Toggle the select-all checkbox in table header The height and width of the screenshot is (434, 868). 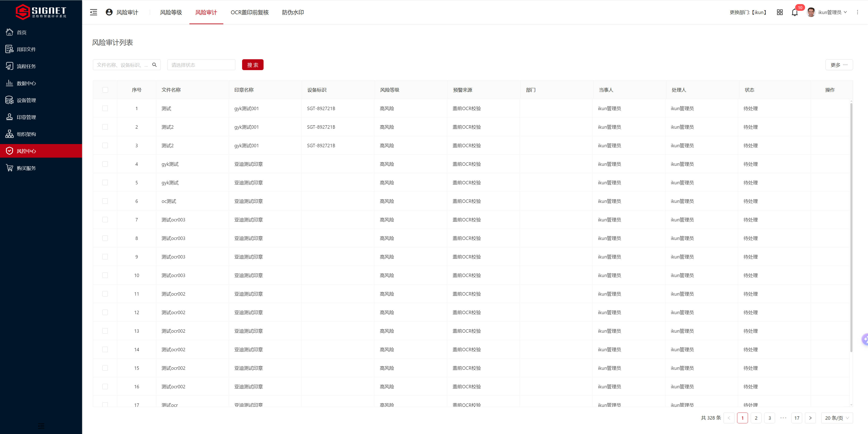105,90
